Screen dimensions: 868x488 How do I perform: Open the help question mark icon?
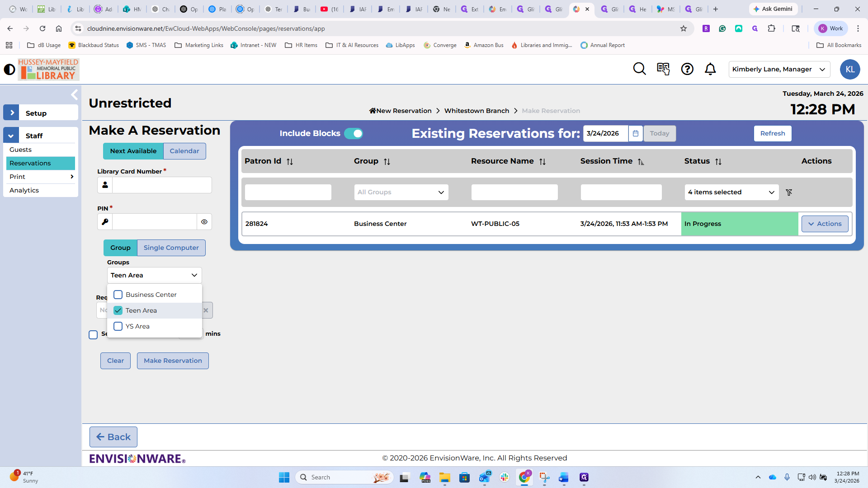(x=687, y=69)
